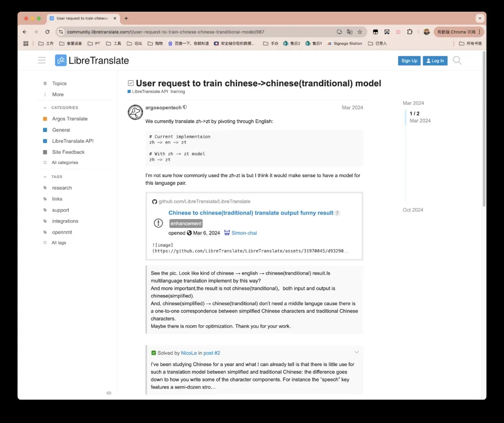
Task: Open the tab list dropdown arrow
Action: (x=480, y=18)
